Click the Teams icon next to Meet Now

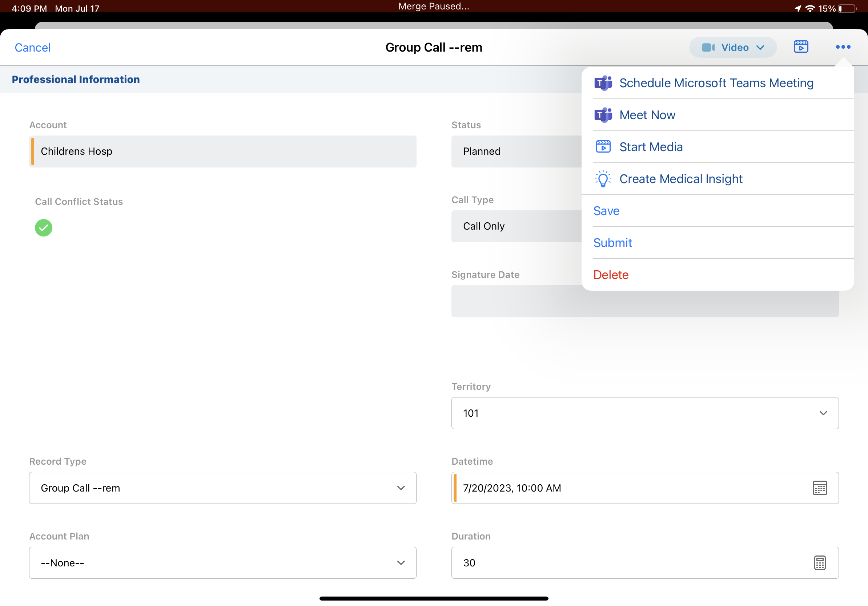click(603, 115)
